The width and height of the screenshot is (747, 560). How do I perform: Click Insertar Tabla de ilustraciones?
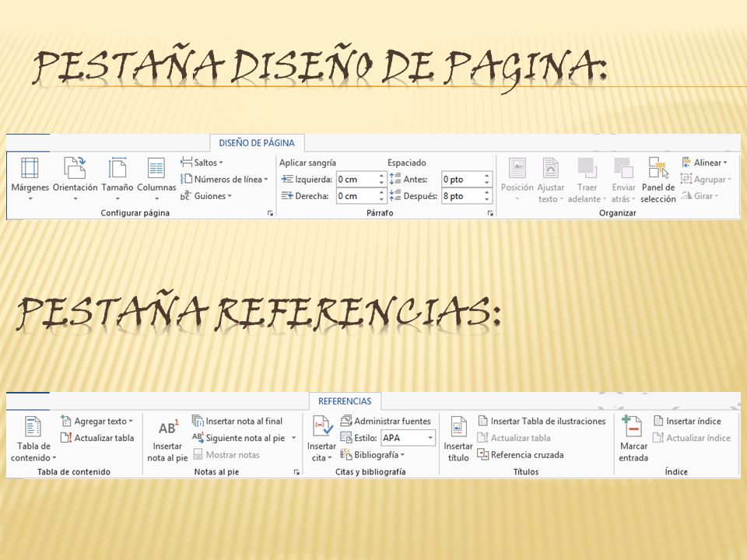542,421
